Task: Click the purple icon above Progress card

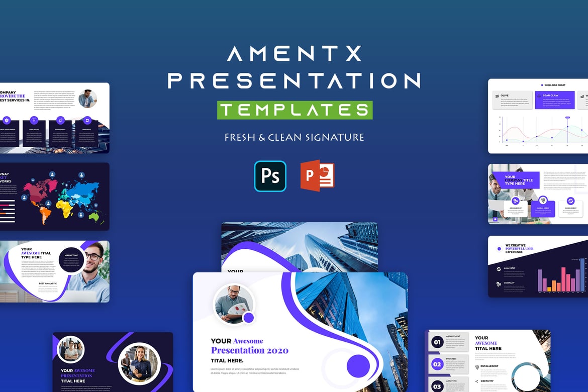Action: 87,121
